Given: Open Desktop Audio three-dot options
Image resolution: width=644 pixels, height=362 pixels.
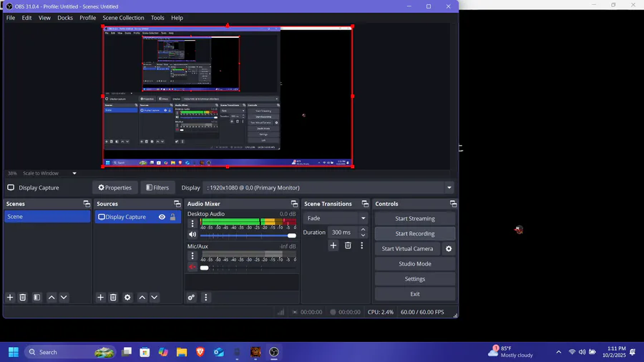Looking at the screenshot, I should coord(192,223).
